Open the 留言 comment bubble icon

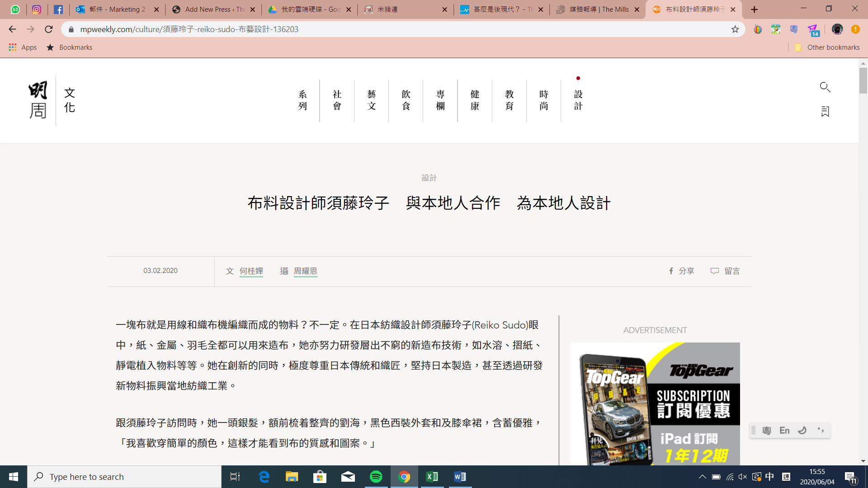tap(714, 271)
